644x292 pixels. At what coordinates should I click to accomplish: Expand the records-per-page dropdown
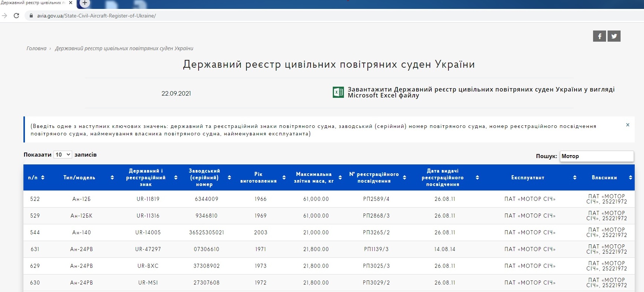(x=62, y=154)
